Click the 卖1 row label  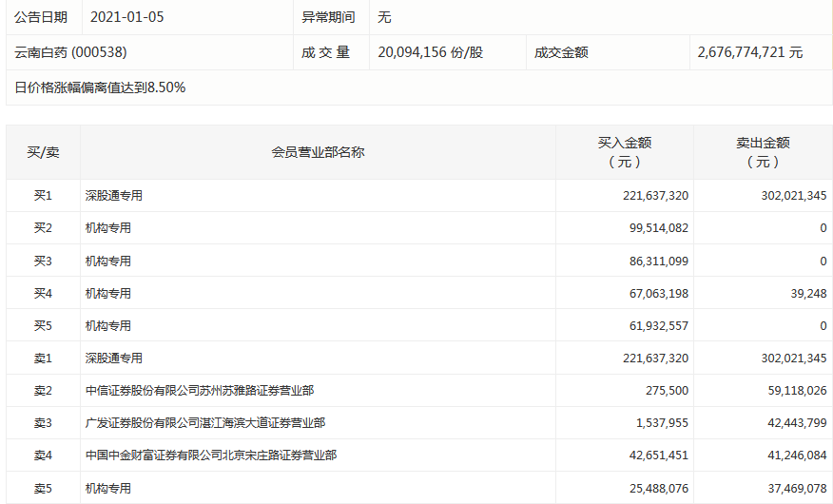coord(43,359)
